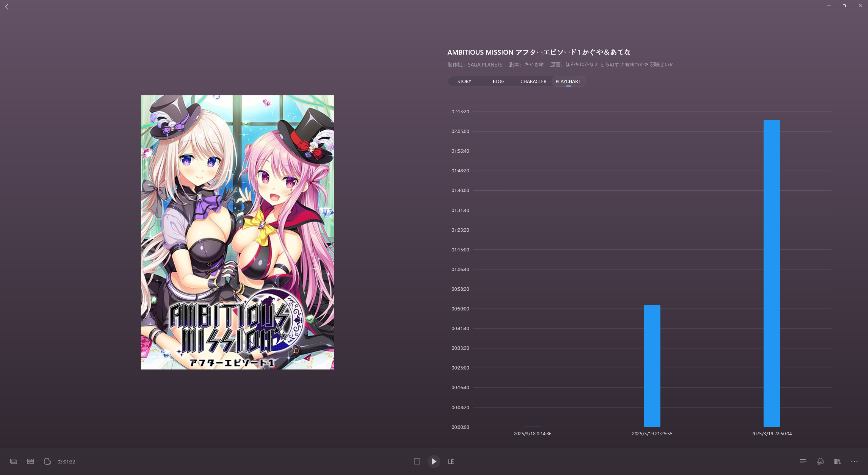Open the text-lines list icon
This screenshot has height=475, width=868.
(803, 461)
